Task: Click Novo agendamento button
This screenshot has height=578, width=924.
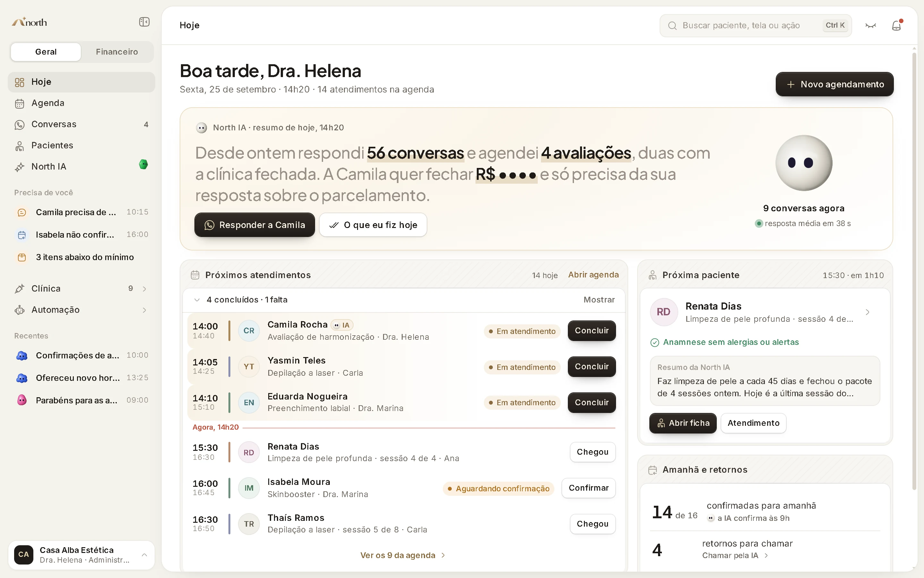Action: tap(834, 84)
